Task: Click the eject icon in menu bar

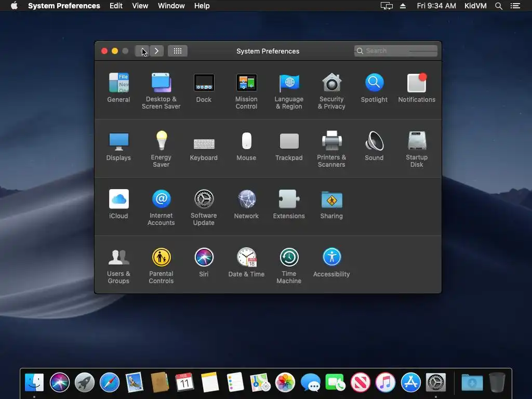Action: pyautogui.click(x=403, y=6)
